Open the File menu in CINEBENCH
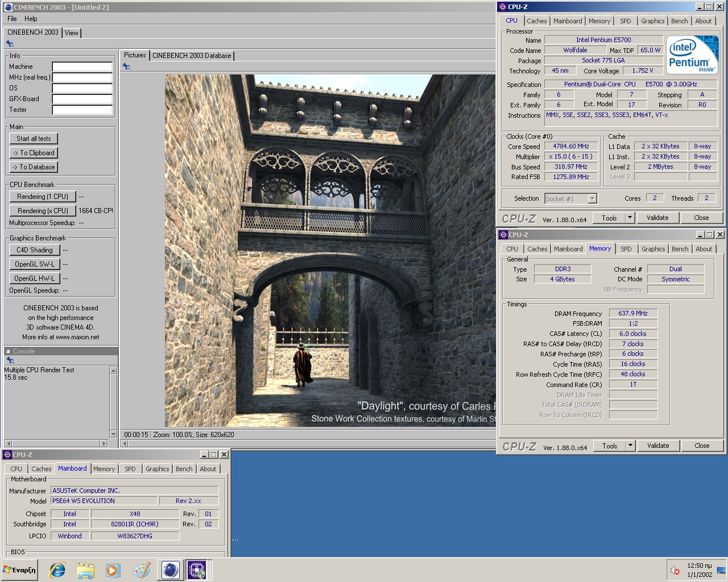Image resolution: width=728 pixels, height=582 pixels. tap(12, 19)
